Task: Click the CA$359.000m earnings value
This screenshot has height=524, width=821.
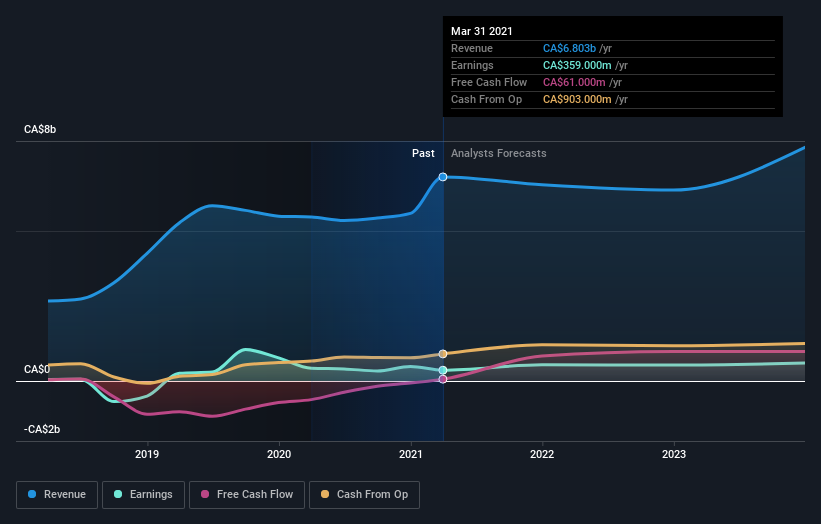Action: click(x=577, y=65)
